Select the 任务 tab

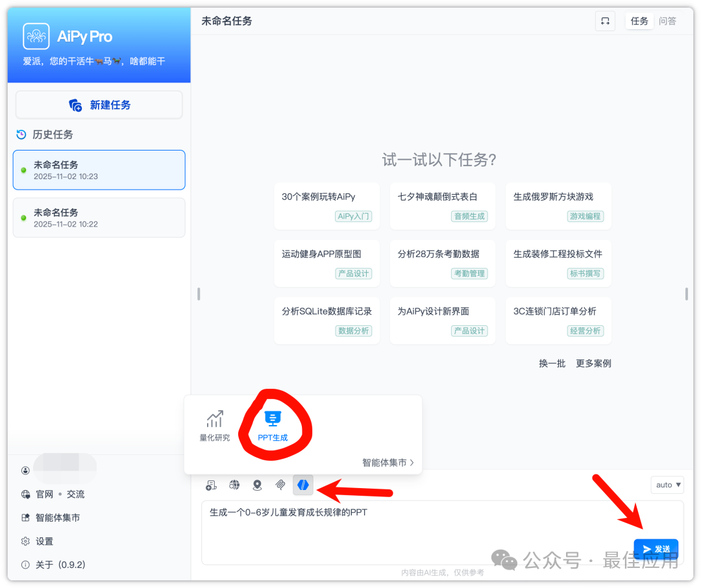pos(639,21)
